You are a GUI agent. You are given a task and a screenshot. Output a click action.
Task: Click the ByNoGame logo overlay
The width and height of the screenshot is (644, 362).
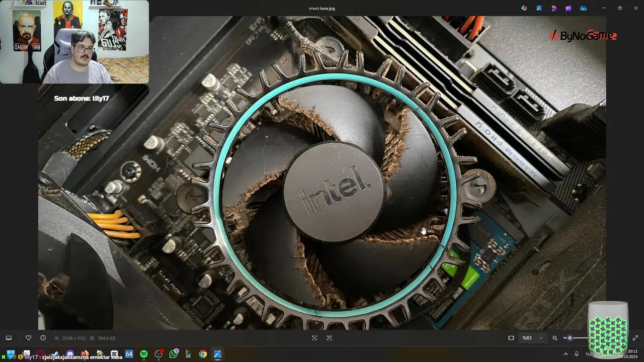coord(583,36)
